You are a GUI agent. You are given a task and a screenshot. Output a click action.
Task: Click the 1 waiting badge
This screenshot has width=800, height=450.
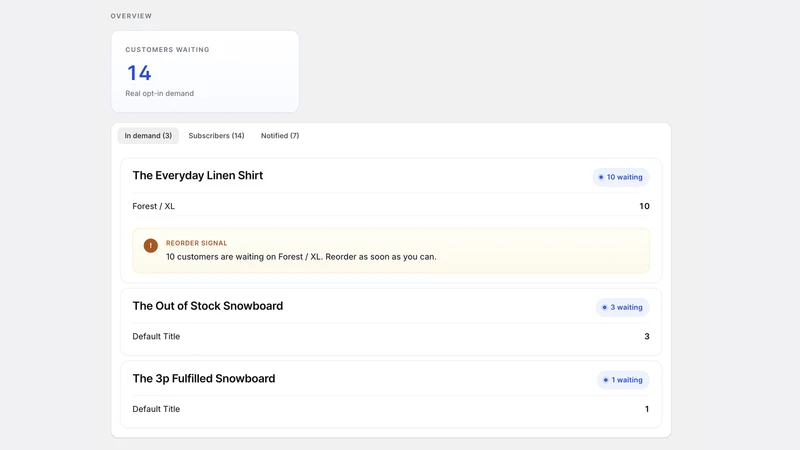pyautogui.click(x=623, y=380)
